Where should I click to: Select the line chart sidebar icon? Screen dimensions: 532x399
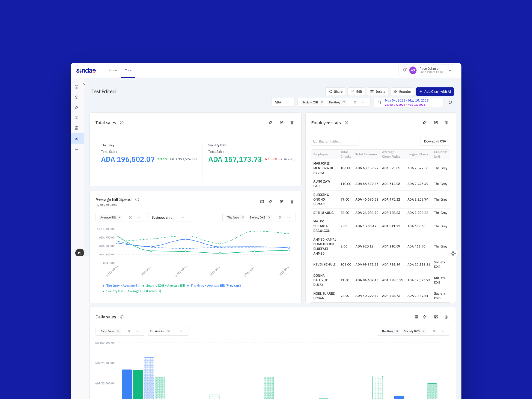[x=76, y=138]
